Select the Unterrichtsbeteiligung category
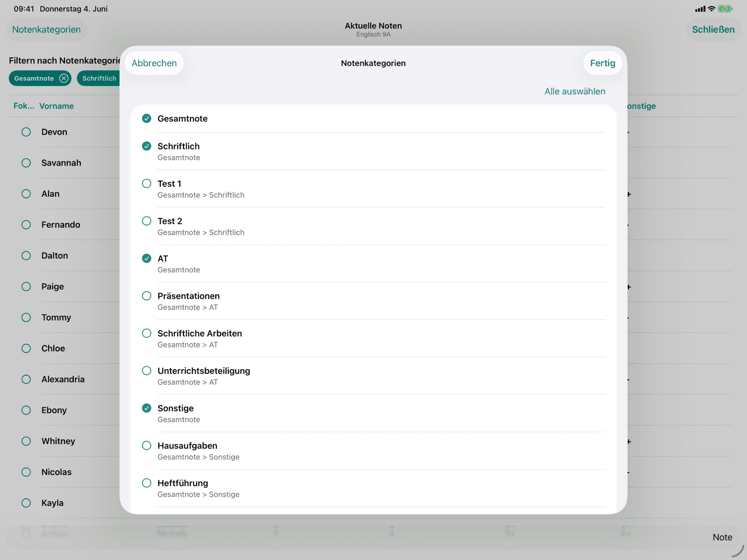The height and width of the screenshot is (560, 747). [x=147, y=371]
